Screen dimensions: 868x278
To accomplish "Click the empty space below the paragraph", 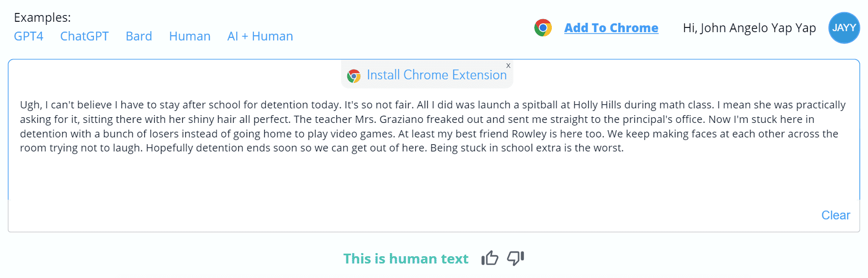I will coord(415,179).
